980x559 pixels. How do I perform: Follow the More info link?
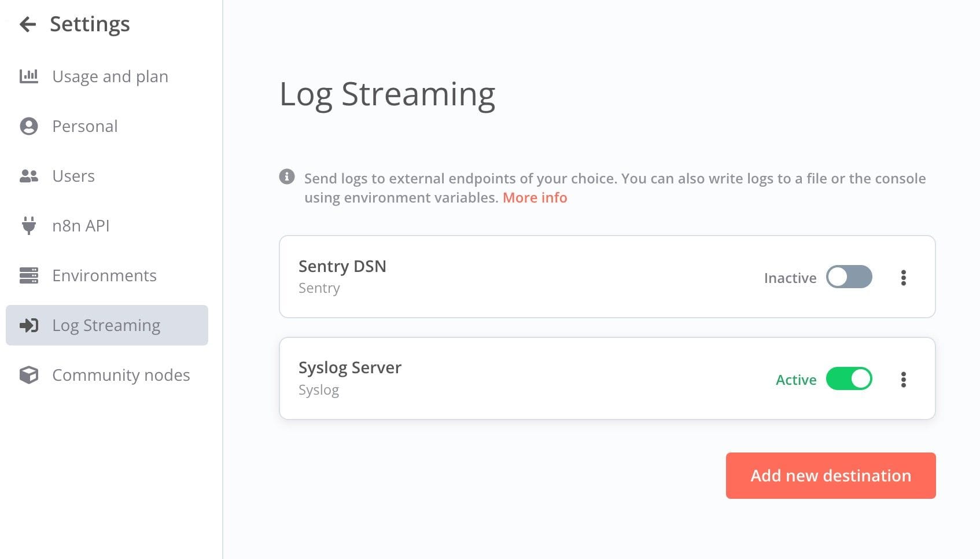tap(535, 198)
